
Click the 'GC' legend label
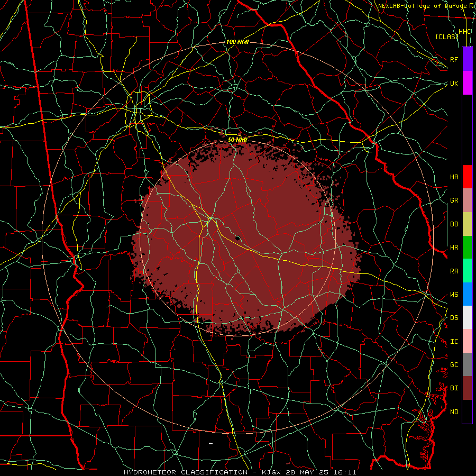(x=454, y=365)
